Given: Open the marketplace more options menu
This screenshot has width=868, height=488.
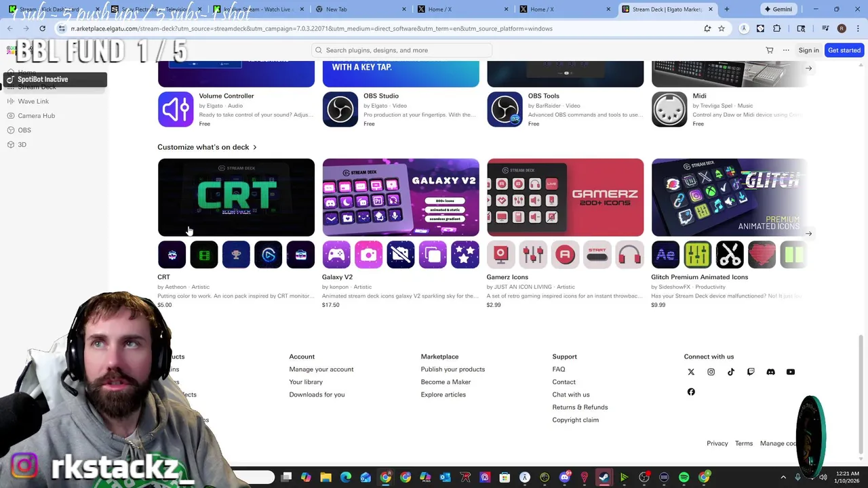Looking at the screenshot, I should click(x=786, y=50).
